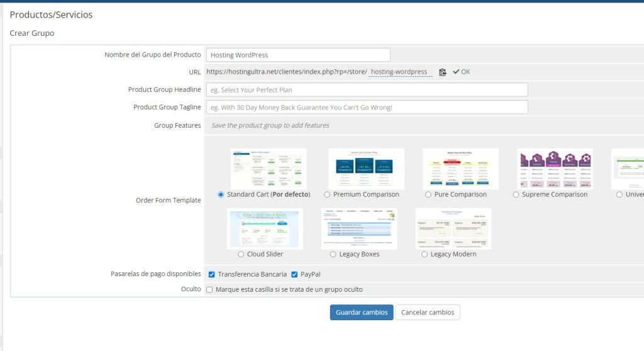The image size is (644, 351).
Task: Click the Supreme Comparison preview thumbnail
Action: (x=555, y=169)
